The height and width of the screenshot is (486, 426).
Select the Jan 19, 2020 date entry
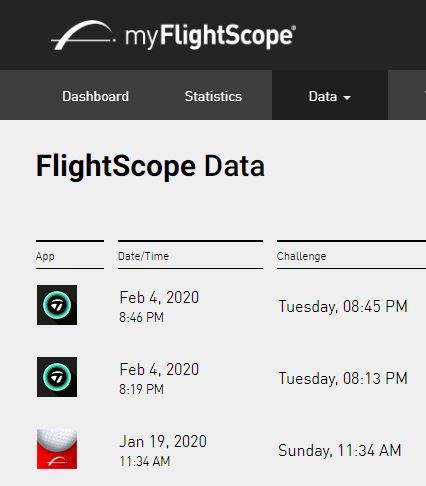(163, 450)
